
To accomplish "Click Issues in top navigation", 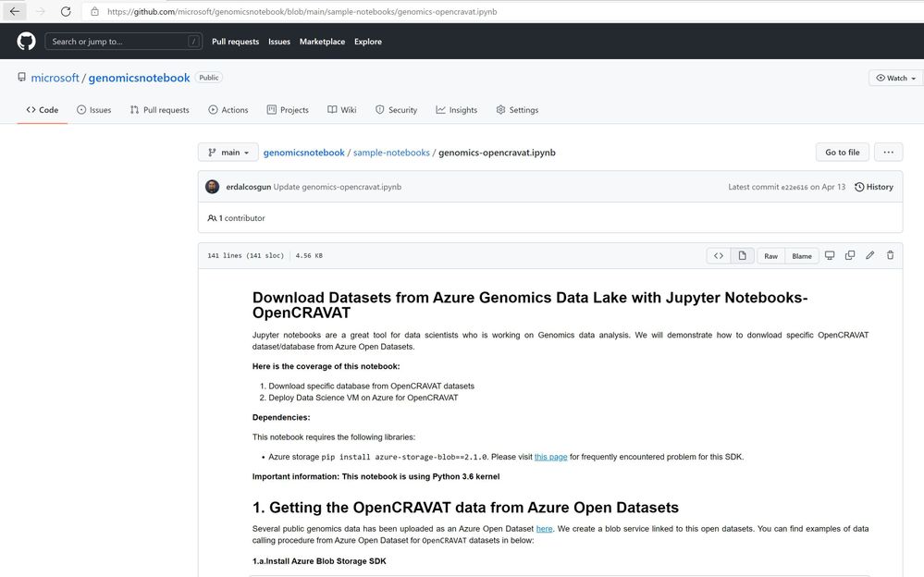I will [279, 42].
